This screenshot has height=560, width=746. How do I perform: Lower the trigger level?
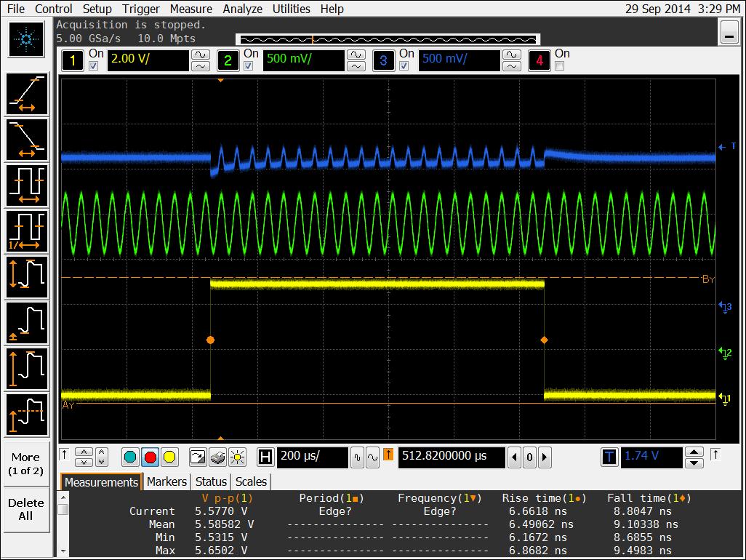[694, 463]
